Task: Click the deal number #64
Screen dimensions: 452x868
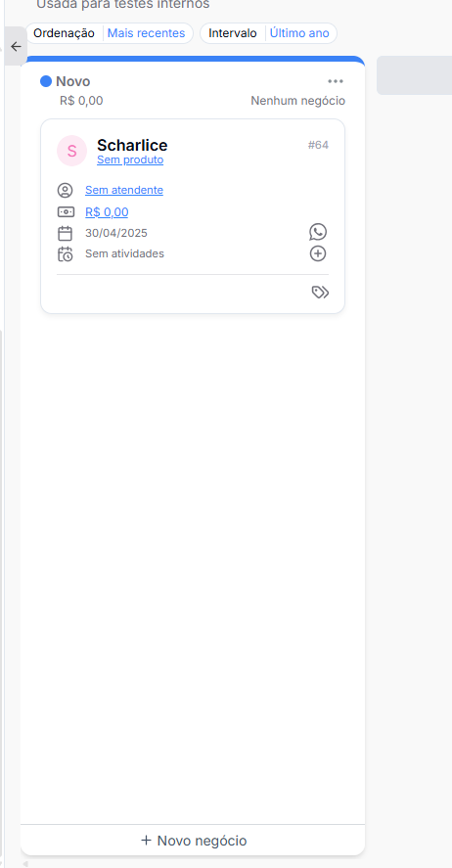Action: click(318, 145)
